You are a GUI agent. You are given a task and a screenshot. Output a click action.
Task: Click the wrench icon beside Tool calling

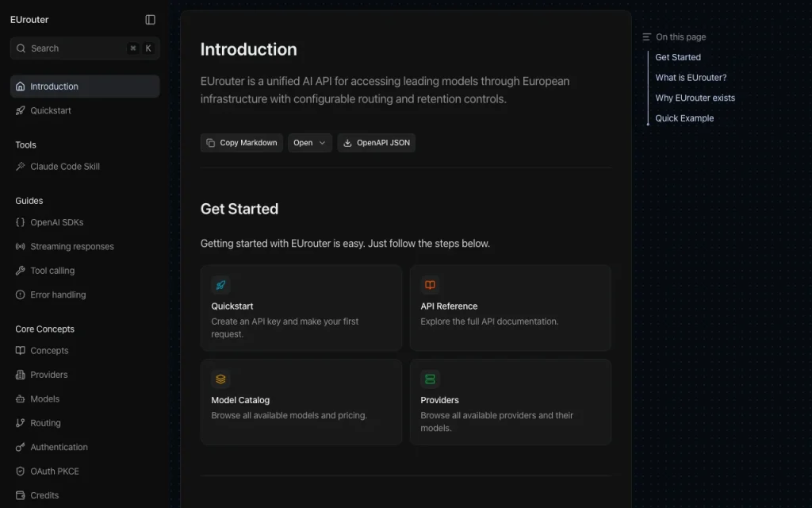coord(20,271)
